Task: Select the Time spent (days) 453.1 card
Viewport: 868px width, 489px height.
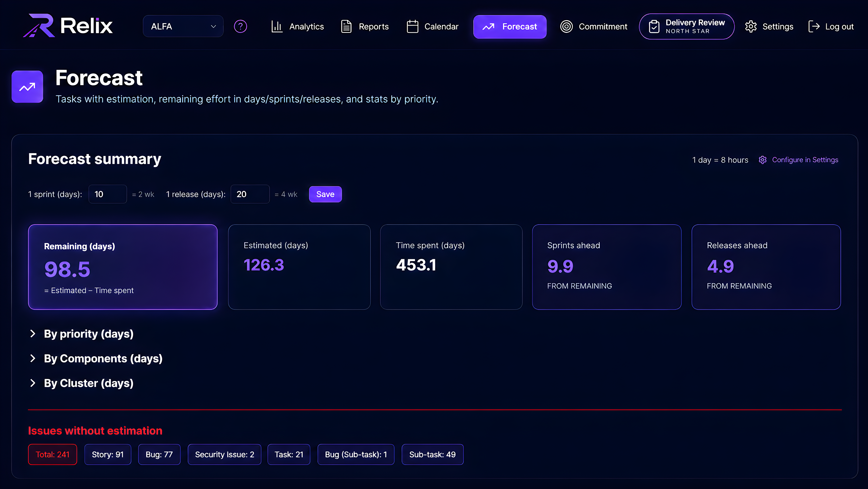Action: 451,267
